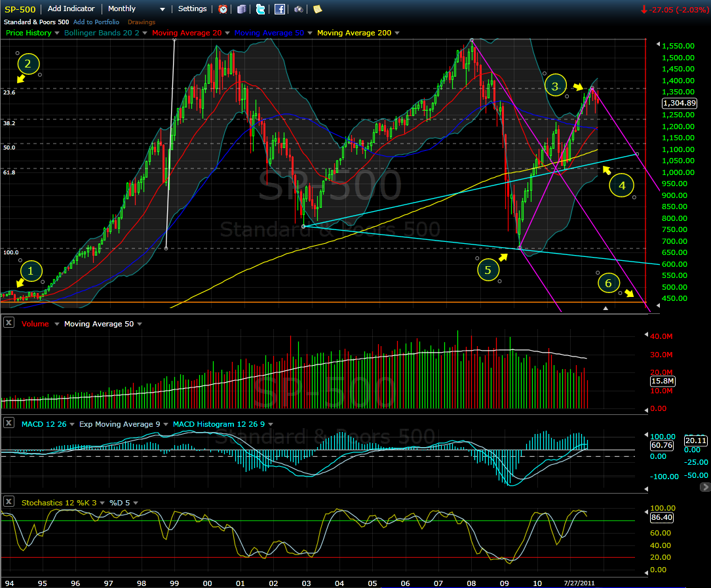This screenshot has height=588, width=711.
Task: Click the Stochastics value label 86.40
Action: [x=662, y=517]
